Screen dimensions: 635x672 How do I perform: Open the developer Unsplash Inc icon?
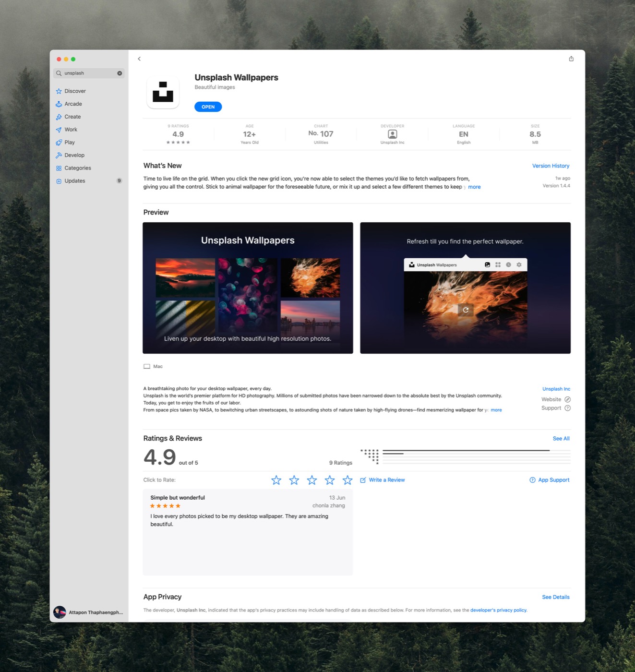(x=392, y=134)
